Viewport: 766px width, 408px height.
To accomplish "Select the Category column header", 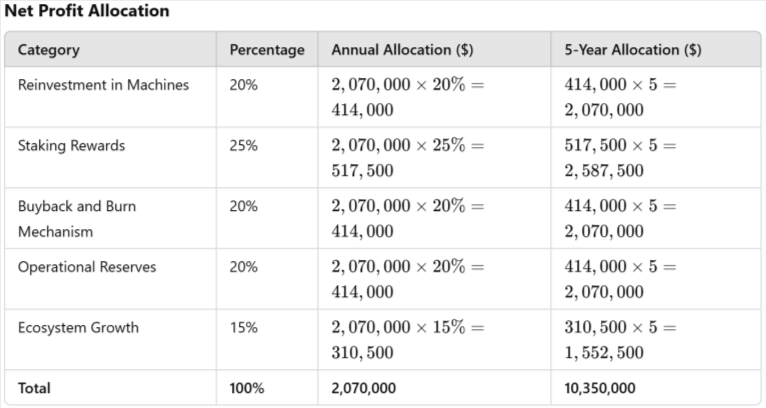I will (49, 50).
